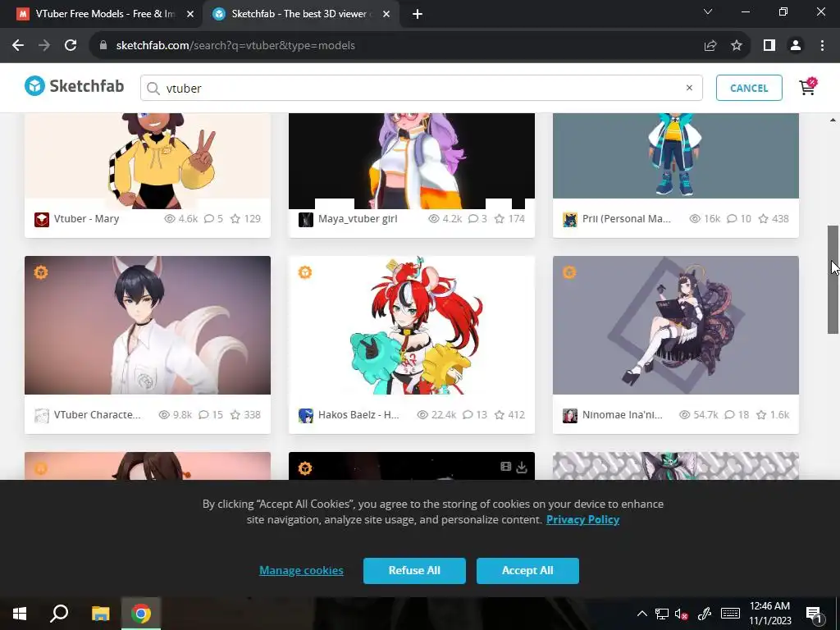Open the Chrome profile menu

coord(796,46)
